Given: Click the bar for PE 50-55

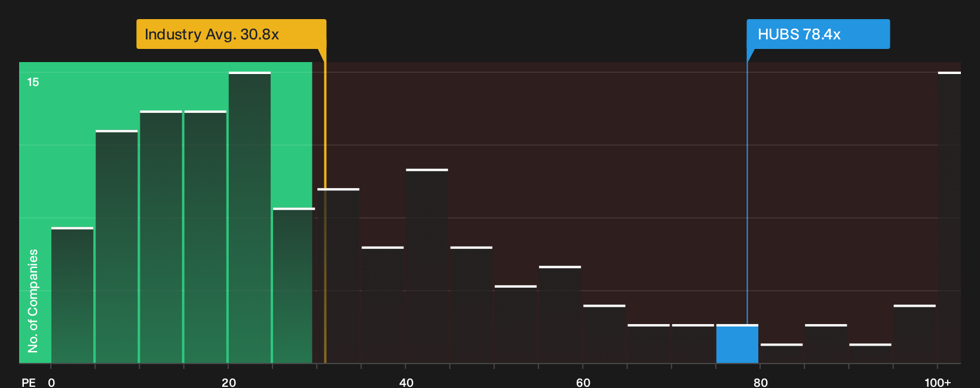Looking at the screenshot, I should pyautogui.click(x=516, y=324).
